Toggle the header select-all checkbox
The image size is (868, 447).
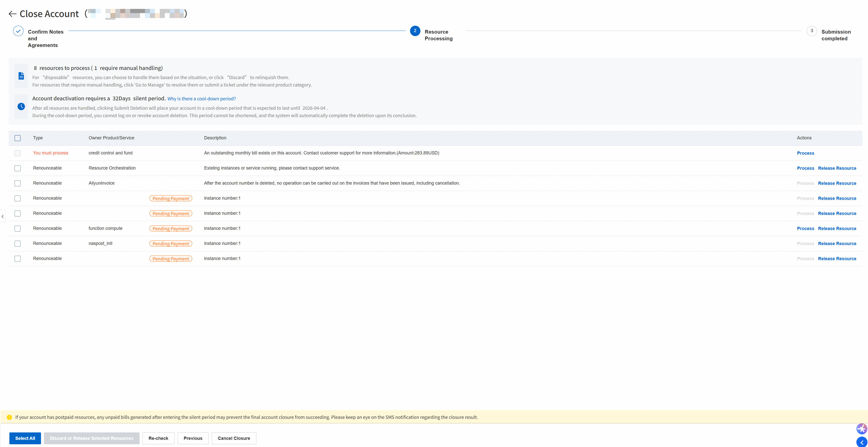(x=18, y=138)
